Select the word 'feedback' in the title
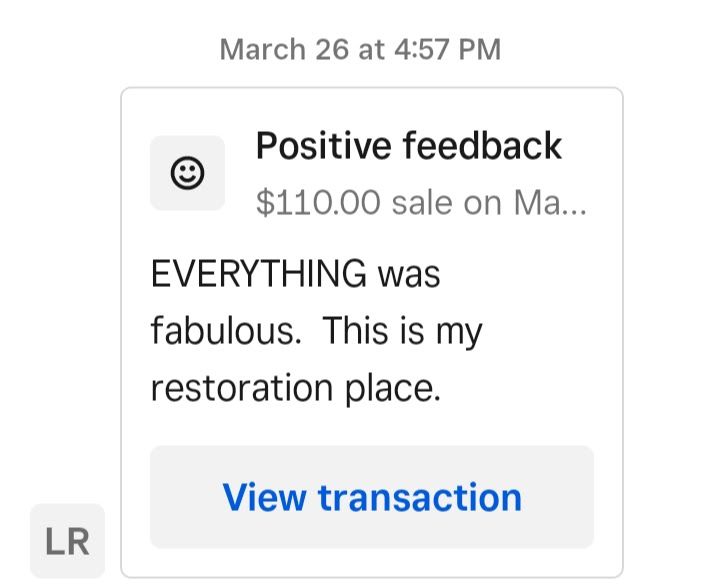Image resolution: width=720 pixels, height=587 pixels. point(482,146)
